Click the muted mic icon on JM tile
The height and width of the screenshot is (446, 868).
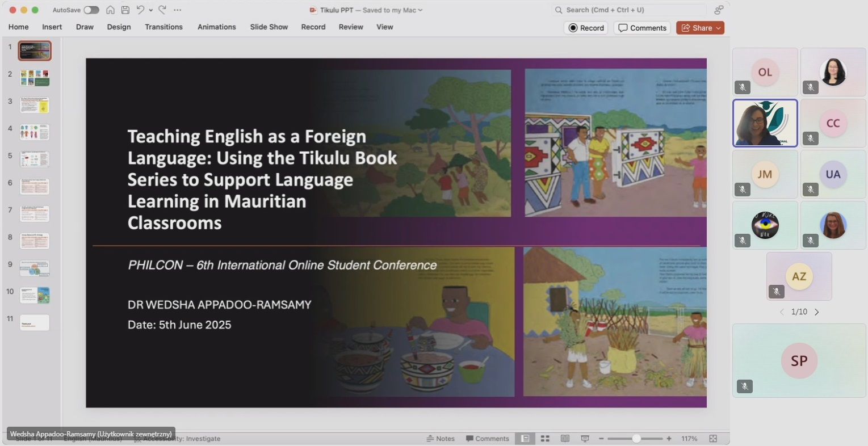tap(743, 190)
